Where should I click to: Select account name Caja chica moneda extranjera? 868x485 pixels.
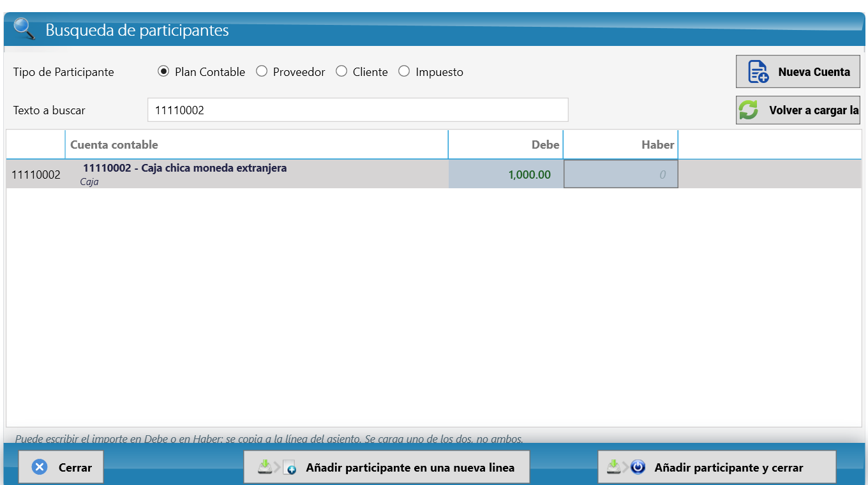(185, 168)
